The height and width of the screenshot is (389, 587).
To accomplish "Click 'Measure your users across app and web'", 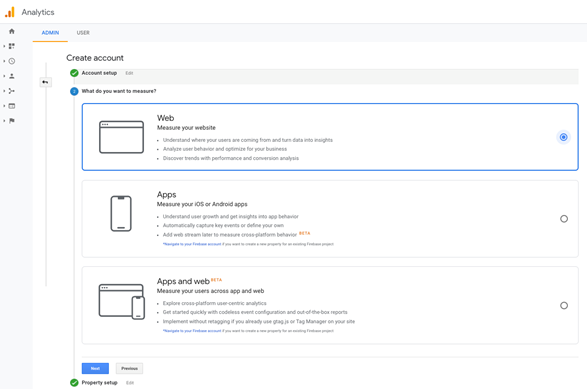I will 210,291.
